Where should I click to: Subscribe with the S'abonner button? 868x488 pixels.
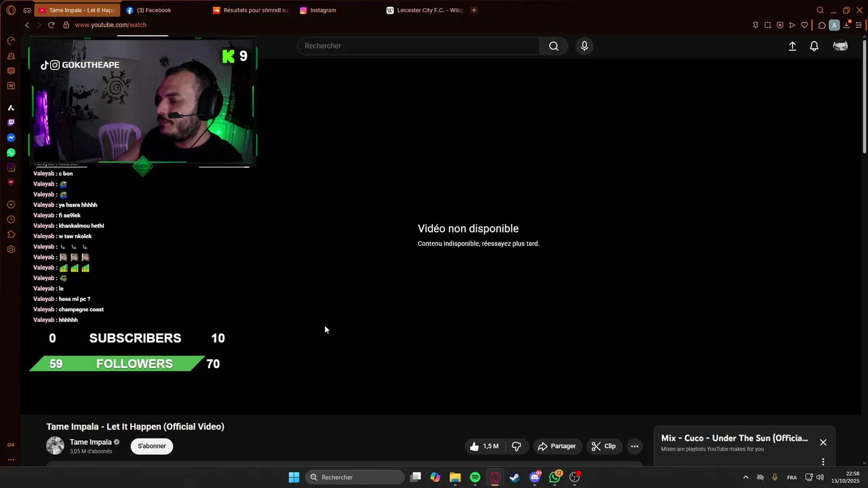pyautogui.click(x=152, y=446)
